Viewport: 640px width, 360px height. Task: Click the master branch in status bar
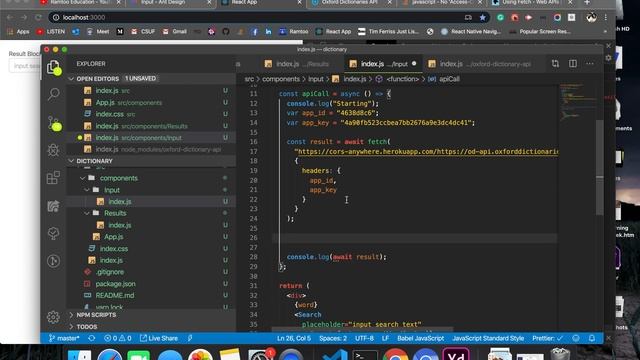(x=64, y=338)
